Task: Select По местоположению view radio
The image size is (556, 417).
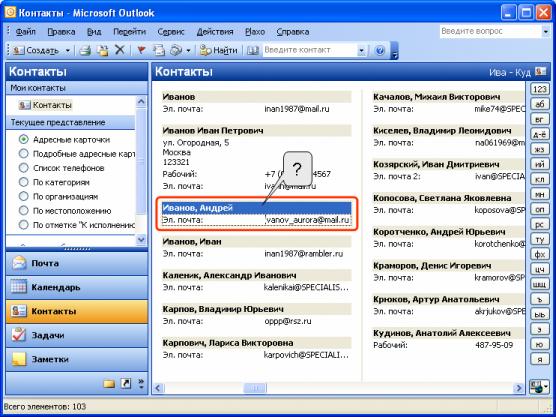Action: pyautogui.click(x=23, y=210)
